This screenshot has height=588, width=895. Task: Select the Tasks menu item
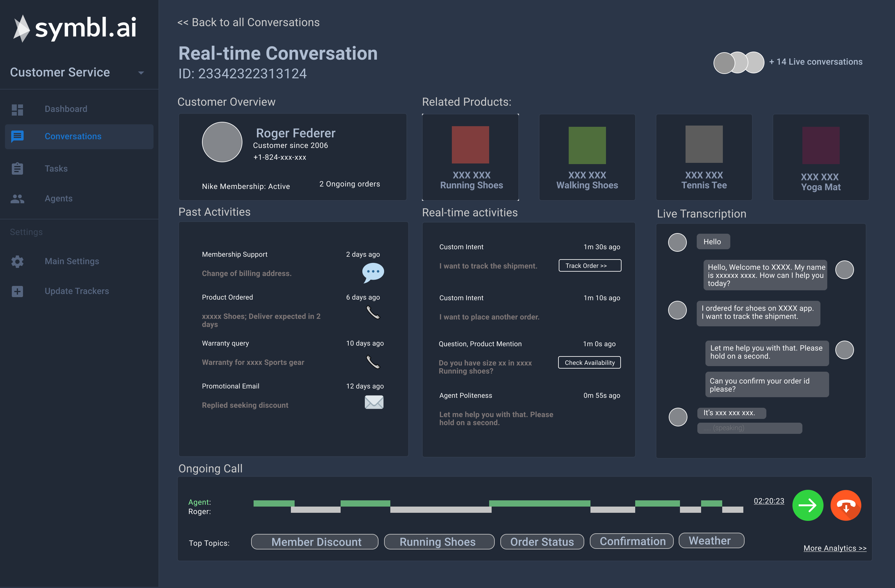[x=56, y=168]
